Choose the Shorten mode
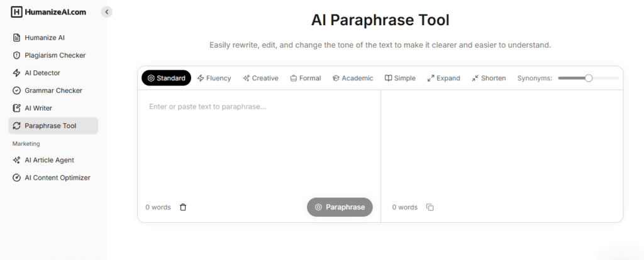 tap(489, 78)
